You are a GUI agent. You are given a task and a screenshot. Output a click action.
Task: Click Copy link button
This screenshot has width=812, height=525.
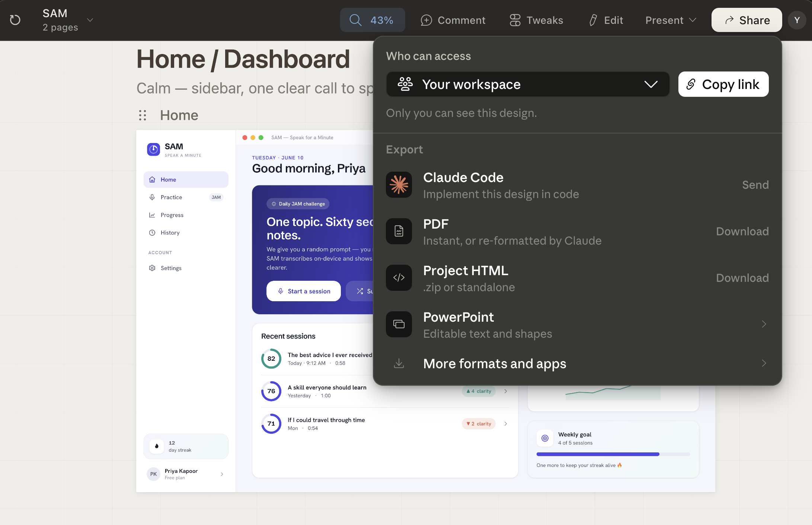click(x=723, y=84)
